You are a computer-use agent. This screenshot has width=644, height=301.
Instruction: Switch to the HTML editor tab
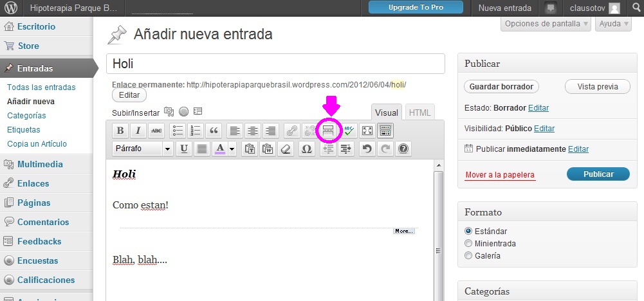point(419,113)
